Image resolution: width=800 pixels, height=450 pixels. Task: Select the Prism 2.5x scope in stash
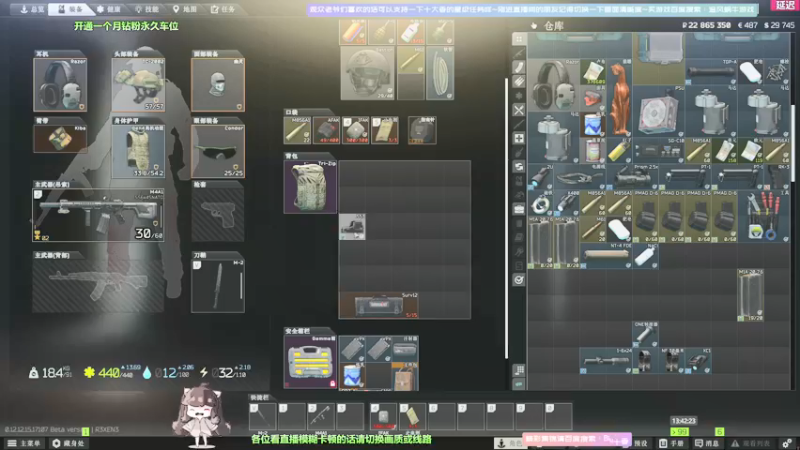(632, 177)
